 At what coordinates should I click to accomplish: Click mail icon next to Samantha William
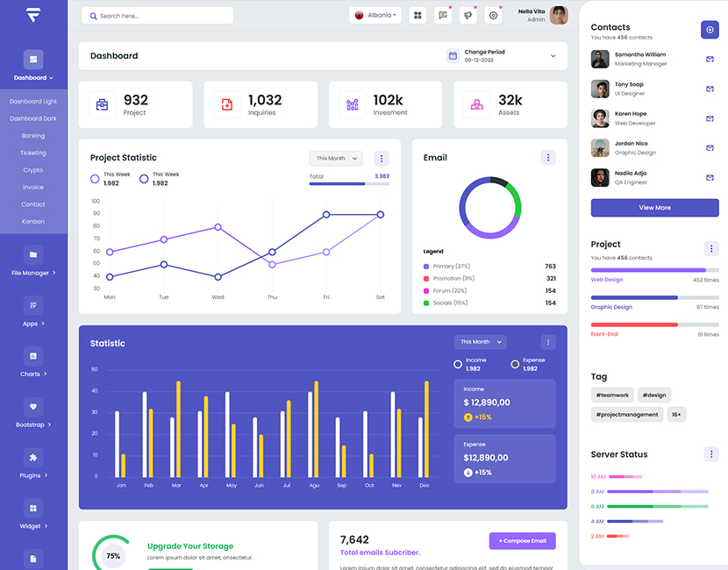tap(710, 60)
